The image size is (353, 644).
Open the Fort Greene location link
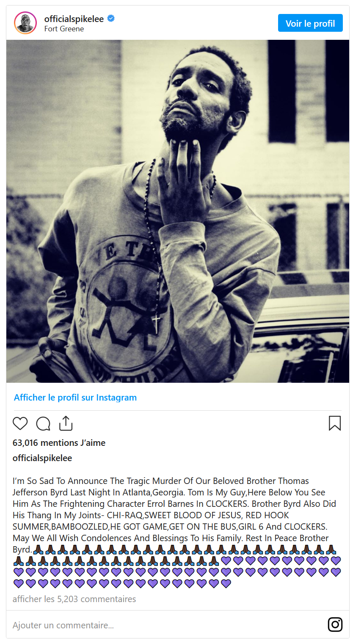64,29
